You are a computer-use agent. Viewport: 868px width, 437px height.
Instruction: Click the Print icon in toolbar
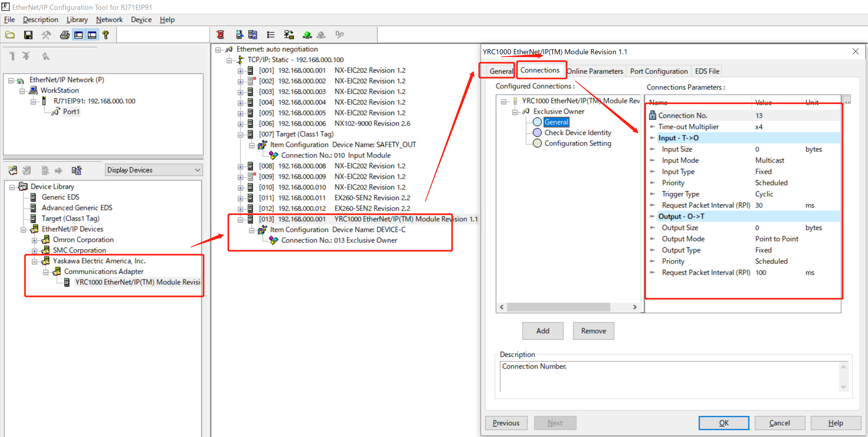pos(65,35)
